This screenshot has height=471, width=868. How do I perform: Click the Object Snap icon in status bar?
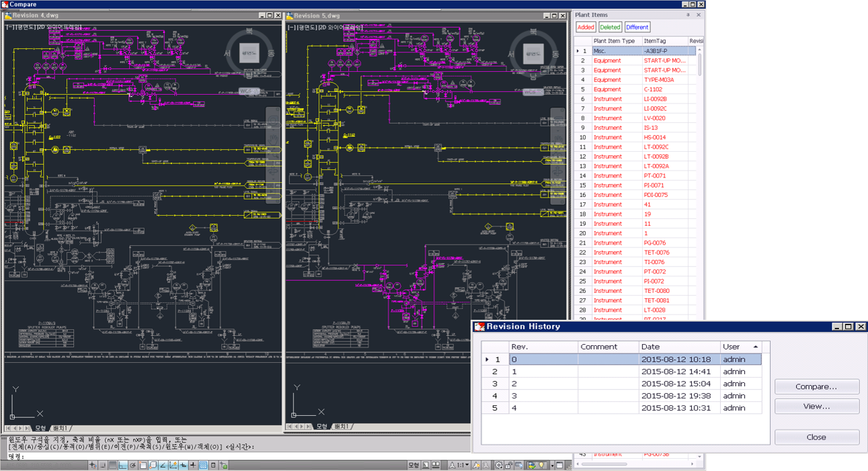[143, 464]
